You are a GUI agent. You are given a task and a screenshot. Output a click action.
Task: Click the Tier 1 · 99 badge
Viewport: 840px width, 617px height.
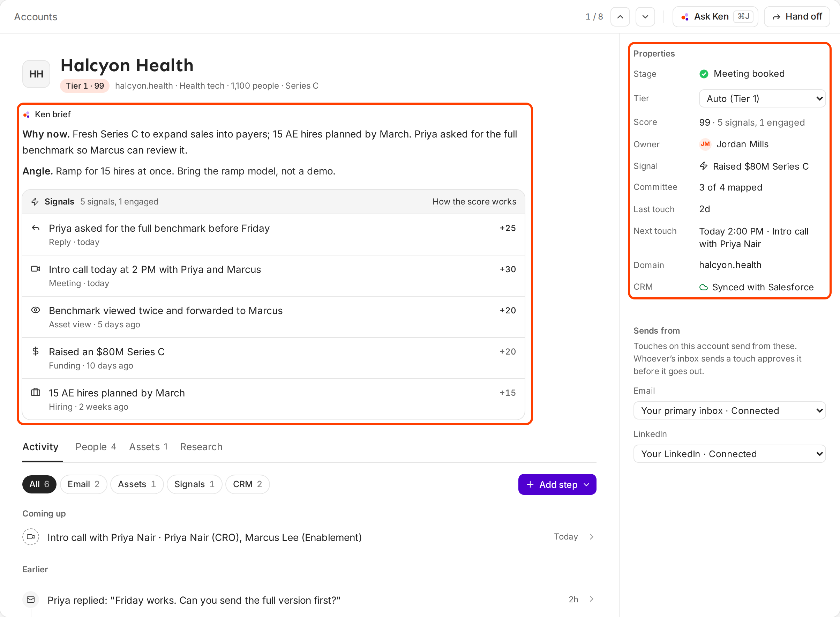point(85,86)
